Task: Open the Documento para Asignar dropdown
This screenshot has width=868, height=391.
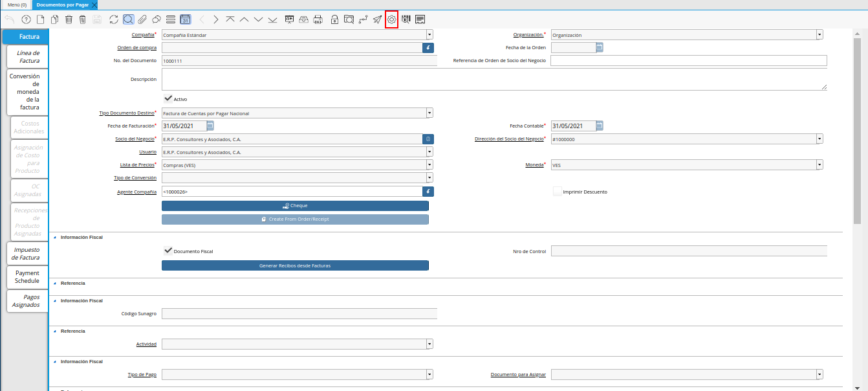Action: (x=819, y=374)
